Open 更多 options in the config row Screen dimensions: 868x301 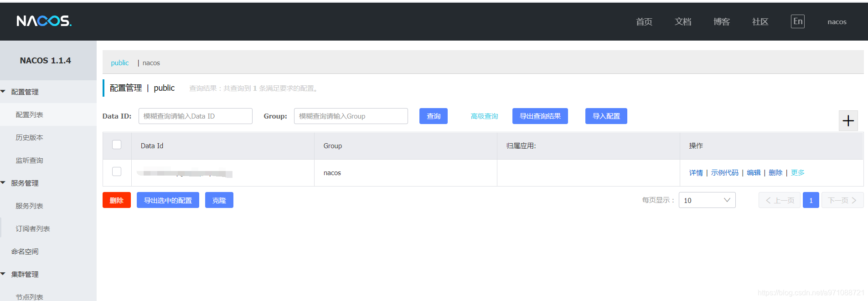tap(797, 173)
